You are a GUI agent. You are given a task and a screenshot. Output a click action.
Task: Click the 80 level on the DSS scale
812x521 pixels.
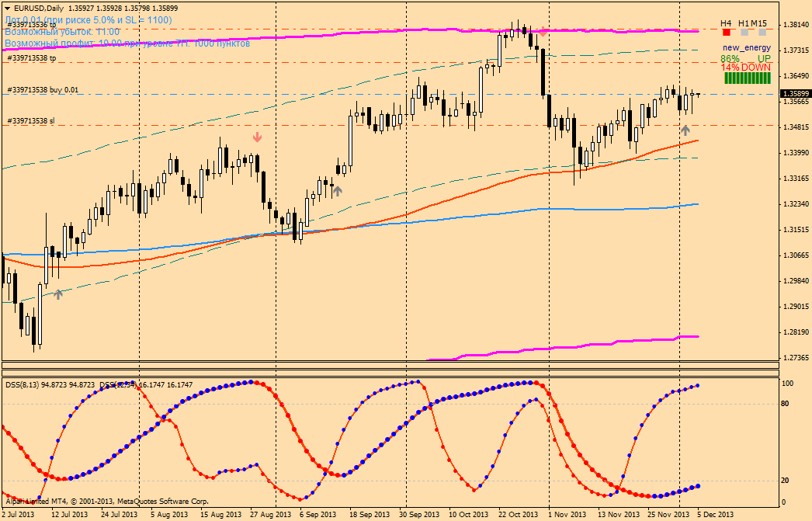tap(785, 404)
